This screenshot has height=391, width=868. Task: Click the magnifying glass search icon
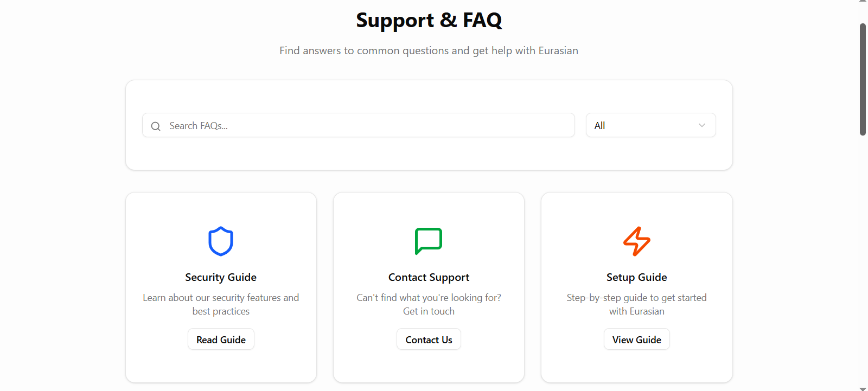(156, 126)
